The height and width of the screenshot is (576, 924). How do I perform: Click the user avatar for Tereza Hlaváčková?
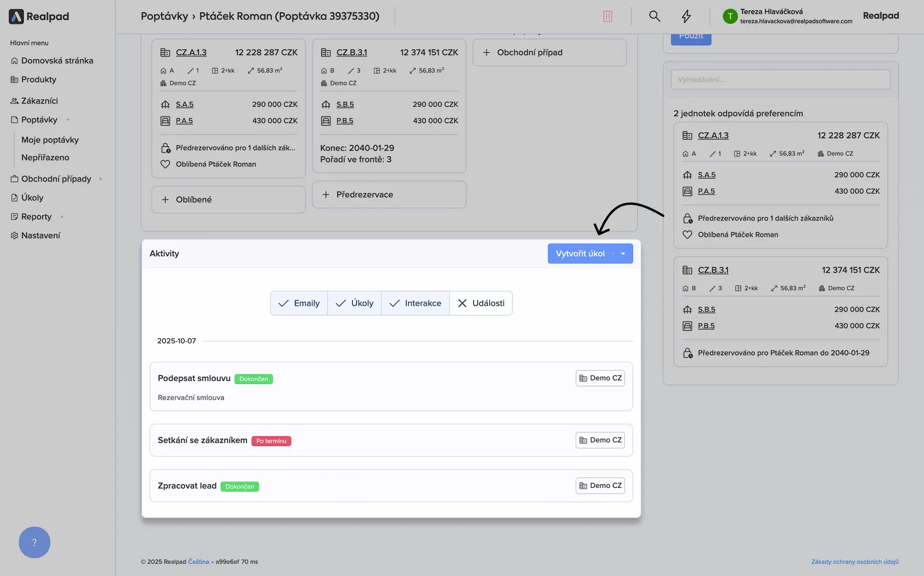coord(730,16)
